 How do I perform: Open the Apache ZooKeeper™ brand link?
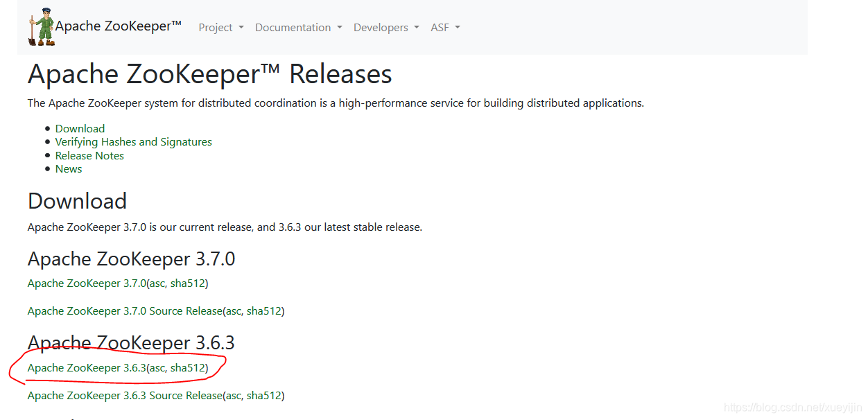coord(119,26)
